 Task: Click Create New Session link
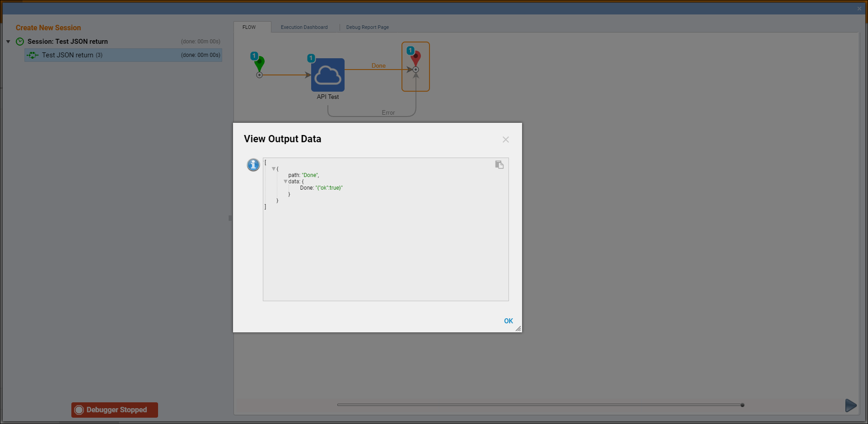pyautogui.click(x=48, y=28)
